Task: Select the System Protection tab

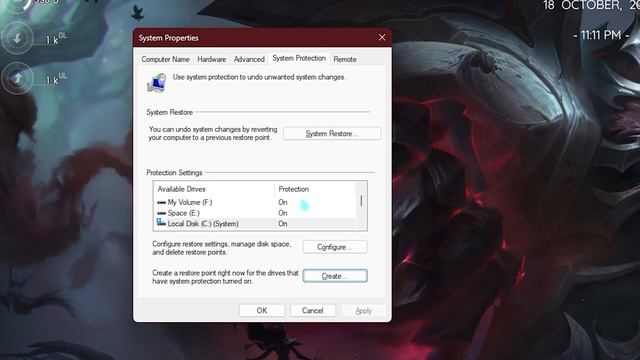Action: point(299,58)
